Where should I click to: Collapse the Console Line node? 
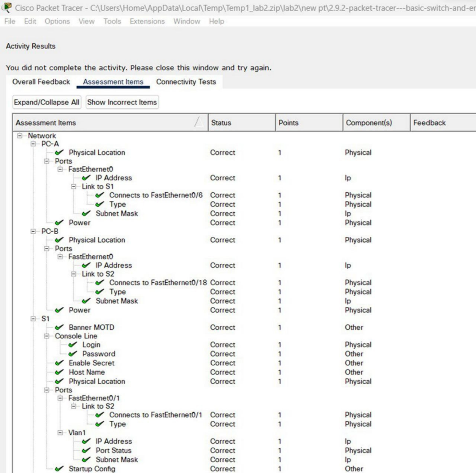coord(47,336)
